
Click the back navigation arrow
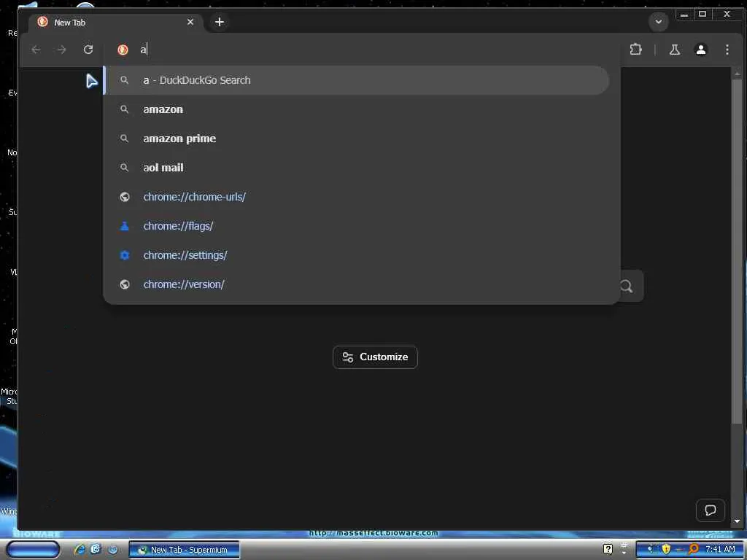(x=36, y=50)
